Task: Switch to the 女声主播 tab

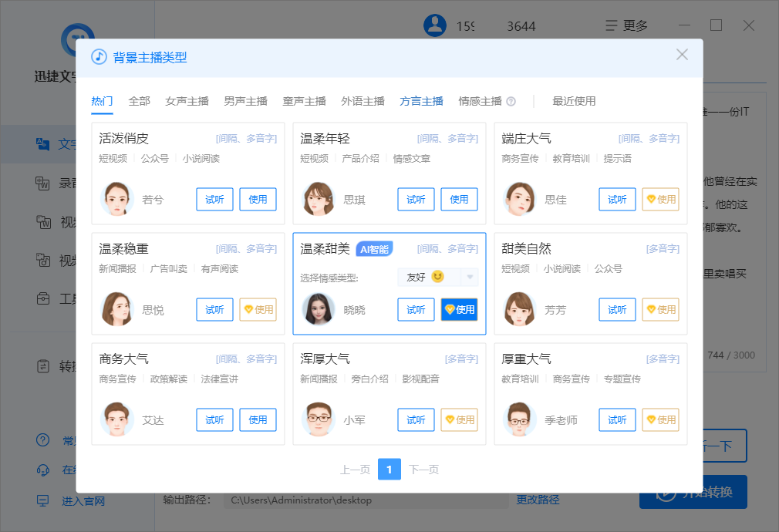Action: 187,101
